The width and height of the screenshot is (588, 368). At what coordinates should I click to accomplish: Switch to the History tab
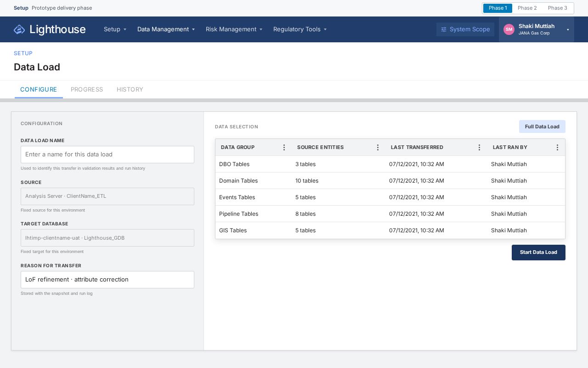(x=130, y=90)
